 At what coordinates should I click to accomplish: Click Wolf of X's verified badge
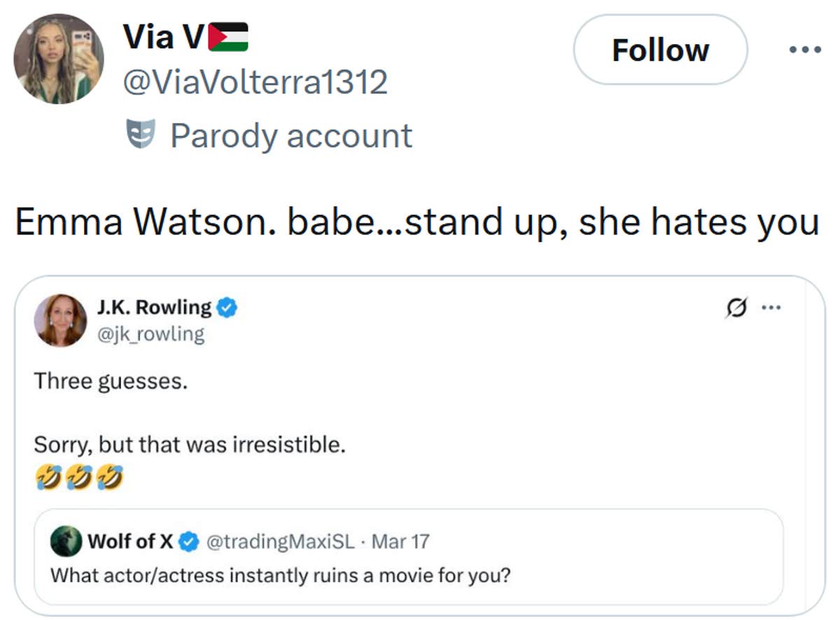188,540
